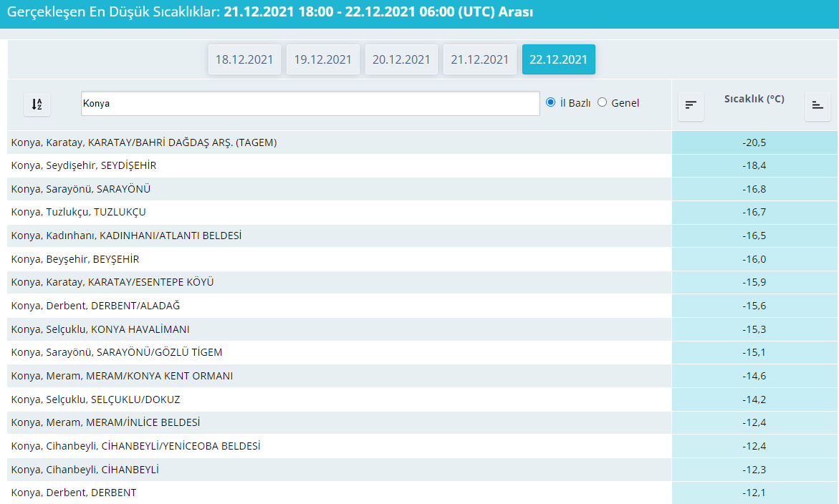Select the Genel radio option
This screenshot has height=504, width=839.
[602, 102]
